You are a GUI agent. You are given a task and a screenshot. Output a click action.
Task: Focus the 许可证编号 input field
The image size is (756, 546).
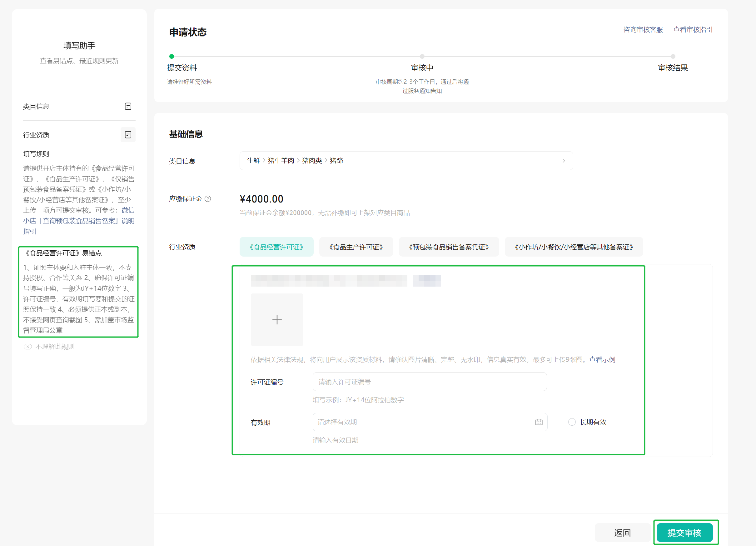[x=429, y=382]
